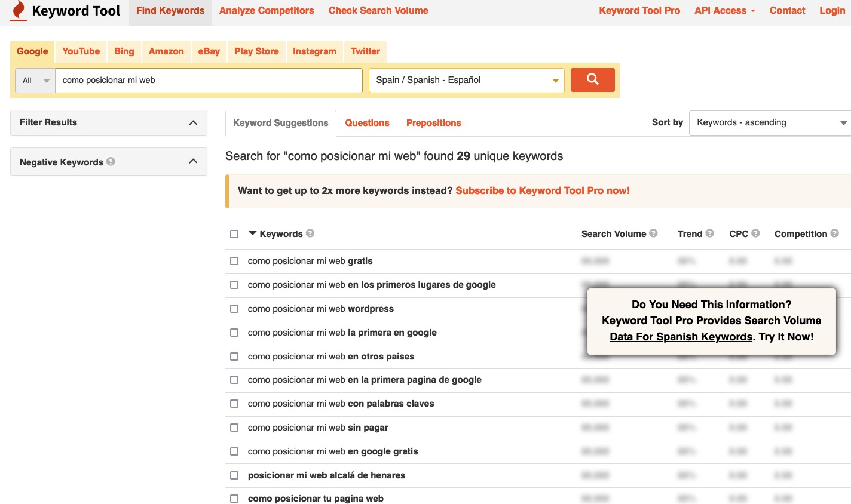The image size is (851, 504).
Task: Click help icon beside Trend header
Action: tap(709, 233)
